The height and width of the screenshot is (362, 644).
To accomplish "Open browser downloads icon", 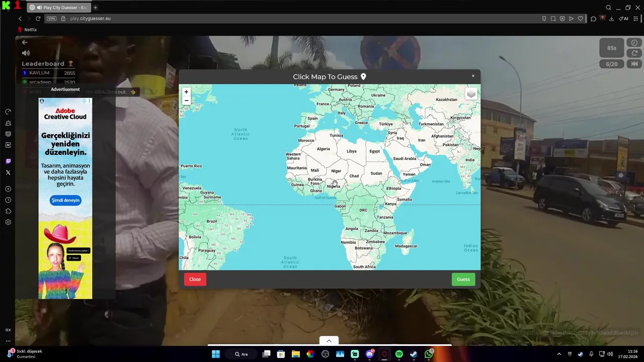I will [x=611, y=19].
